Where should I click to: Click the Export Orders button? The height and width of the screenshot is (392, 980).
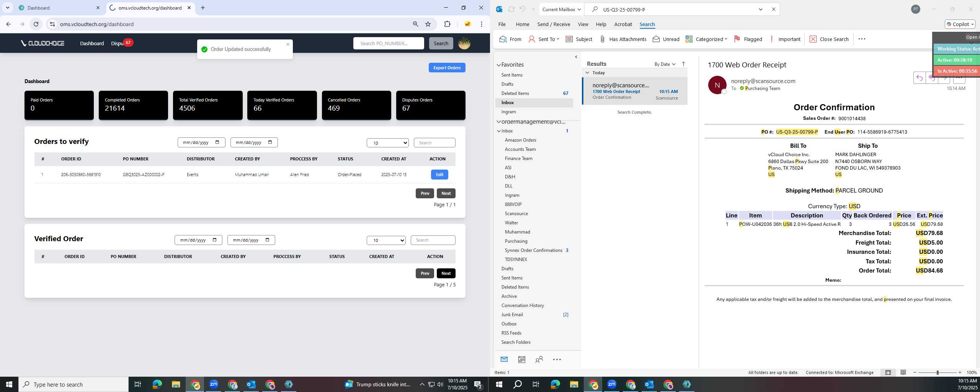[x=447, y=68]
